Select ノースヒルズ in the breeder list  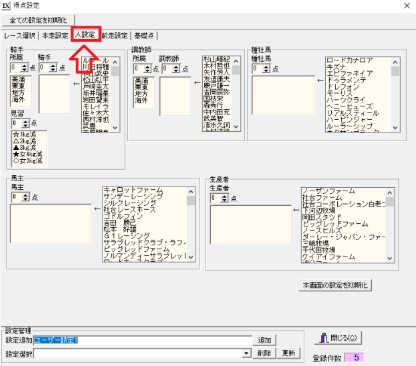click(x=322, y=230)
